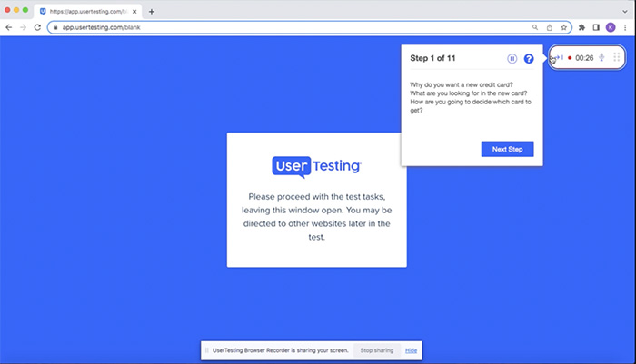The height and width of the screenshot is (364, 636).
Task: Click the 00:26 recording timer
Action: click(x=584, y=58)
